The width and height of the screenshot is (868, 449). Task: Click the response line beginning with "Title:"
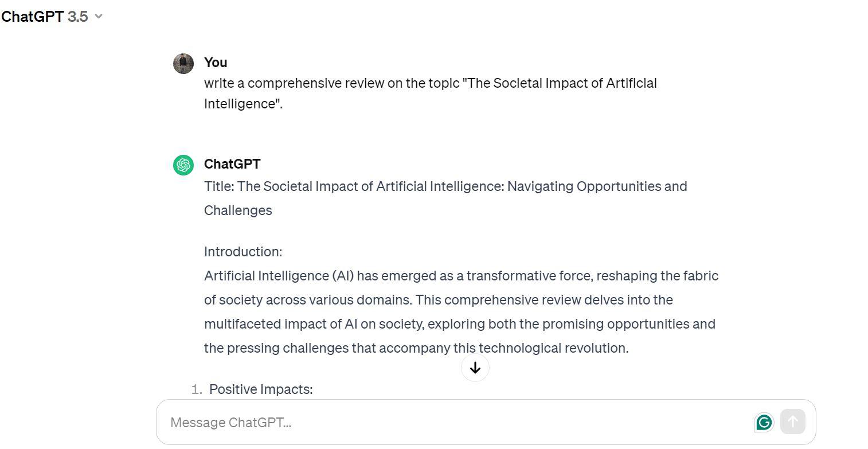tap(445, 186)
